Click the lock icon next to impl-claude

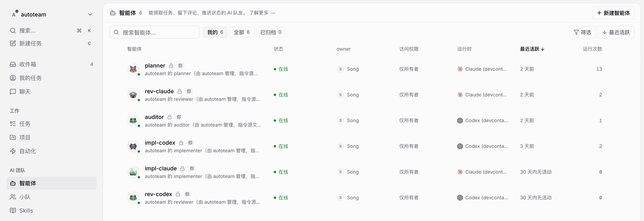pos(182,168)
